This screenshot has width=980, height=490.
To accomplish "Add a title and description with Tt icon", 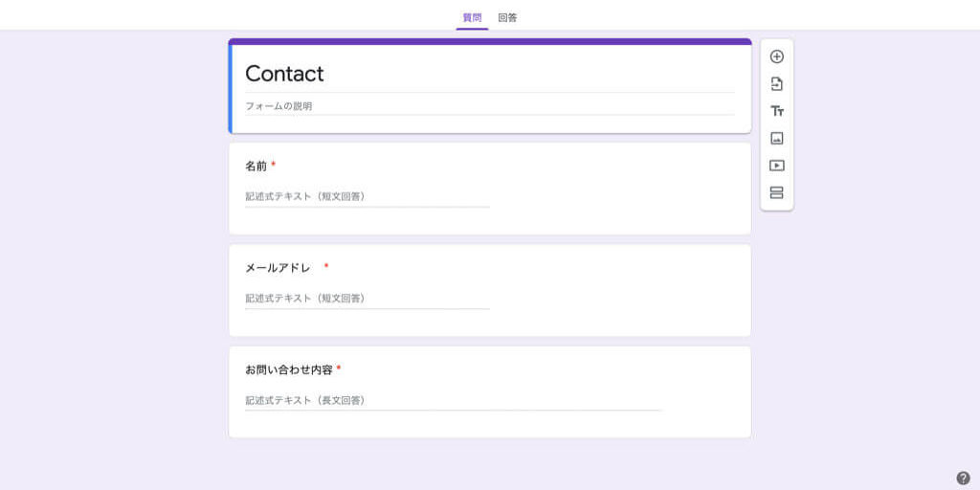I will (x=776, y=111).
